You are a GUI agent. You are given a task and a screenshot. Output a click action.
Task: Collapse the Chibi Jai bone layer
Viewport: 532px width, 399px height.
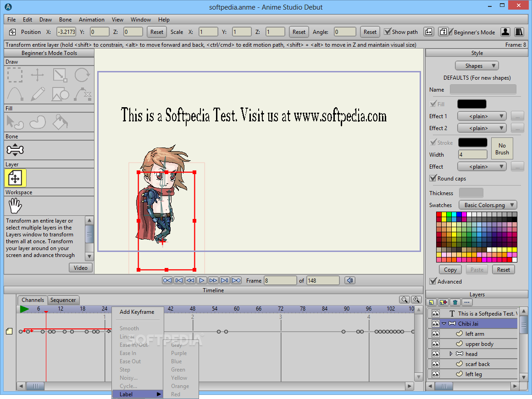pos(444,324)
